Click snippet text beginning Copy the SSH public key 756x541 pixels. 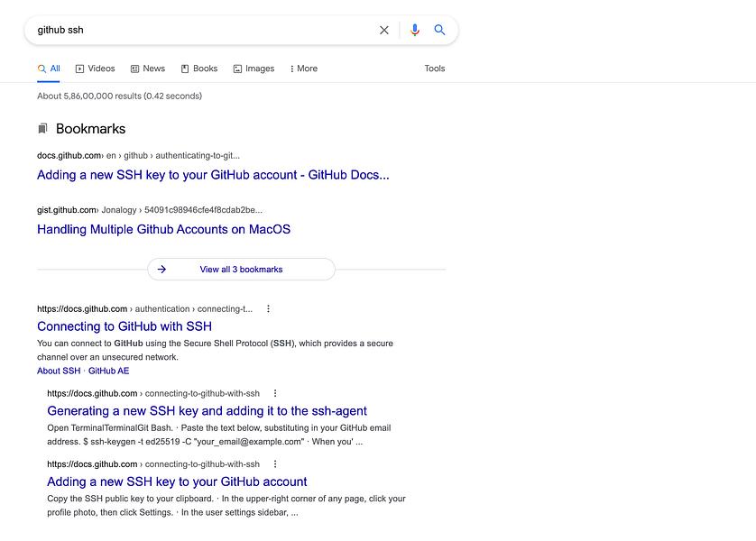point(226,505)
